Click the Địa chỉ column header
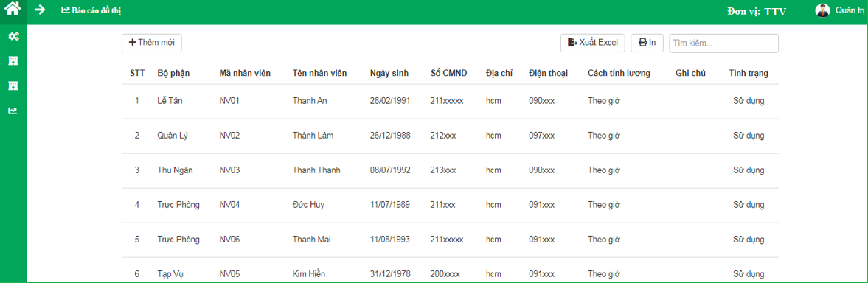The image size is (868, 283). [499, 73]
